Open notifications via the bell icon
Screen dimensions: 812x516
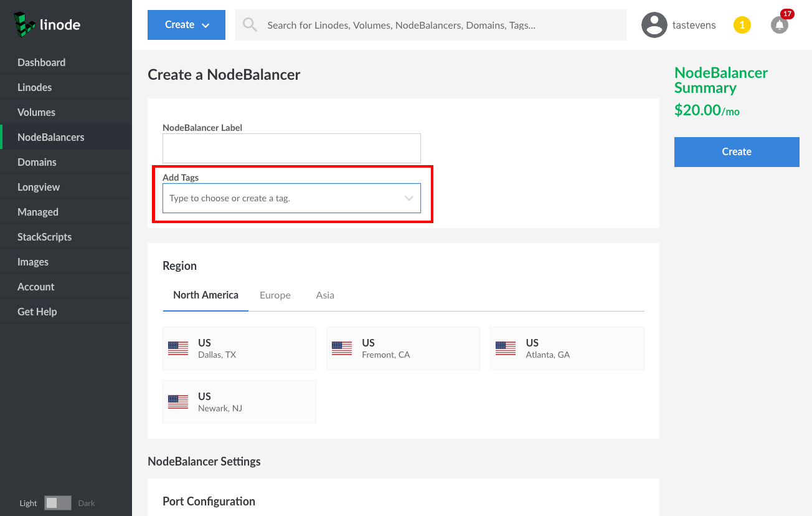[x=779, y=24]
